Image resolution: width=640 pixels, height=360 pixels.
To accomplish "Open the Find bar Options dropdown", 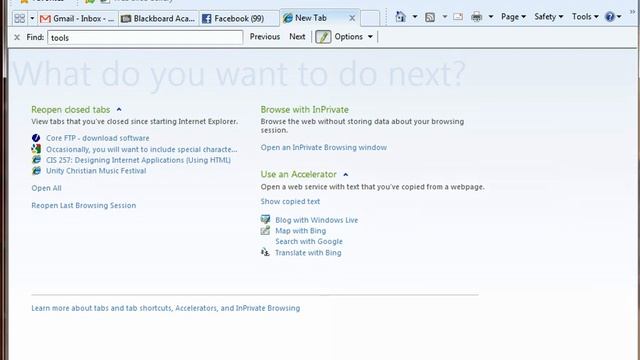I will coord(353,37).
